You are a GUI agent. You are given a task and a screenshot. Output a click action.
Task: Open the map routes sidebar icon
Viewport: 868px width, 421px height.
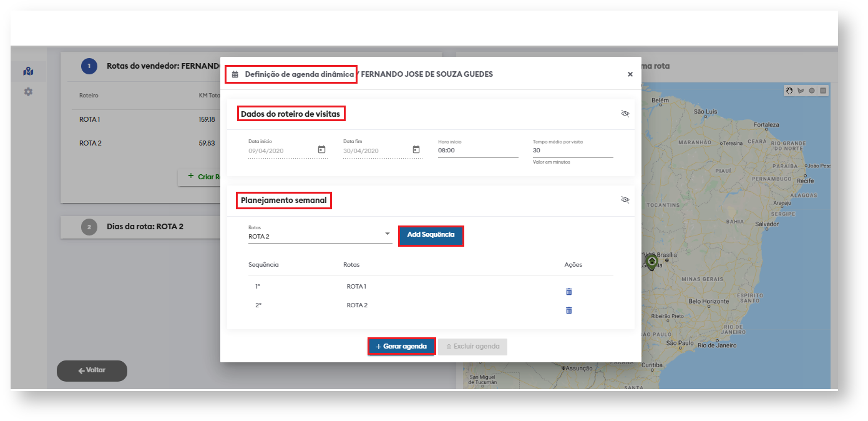(28, 71)
